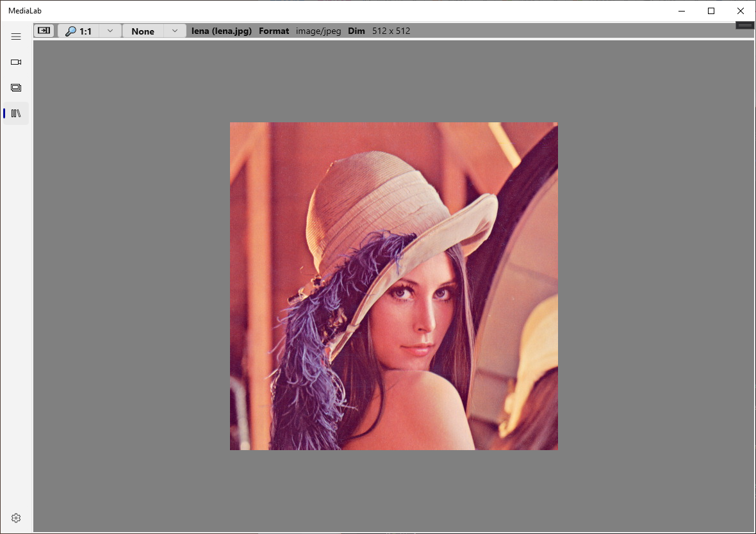Open MediaLab settings via the gear icon
The width and height of the screenshot is (756, 534).
(x=16, y=518)
